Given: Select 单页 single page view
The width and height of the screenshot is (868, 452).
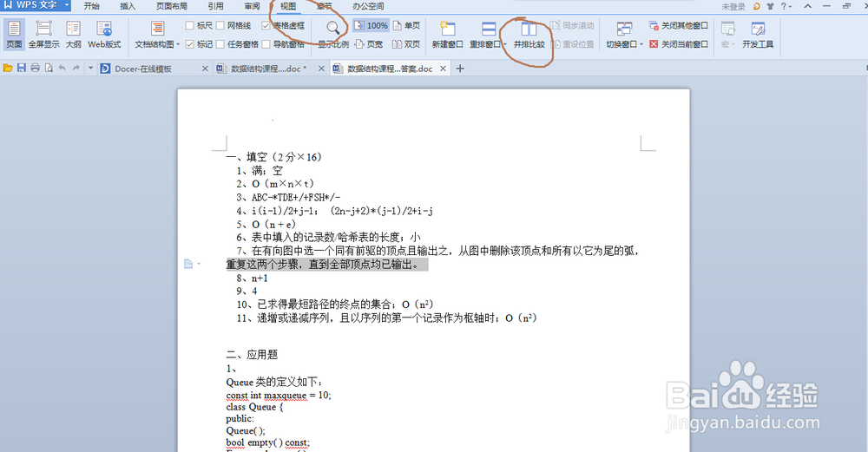Looking at the screenshot, I should point(406,25).
